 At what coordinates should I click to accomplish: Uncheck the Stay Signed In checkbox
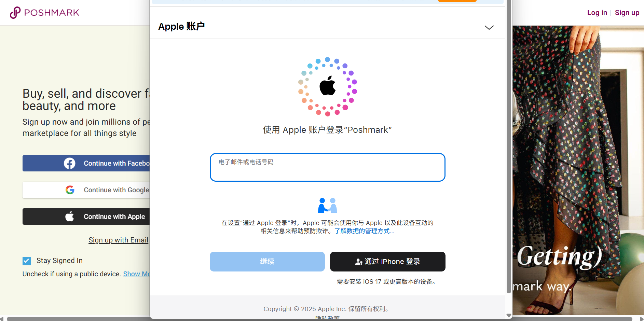pos(26,261)
